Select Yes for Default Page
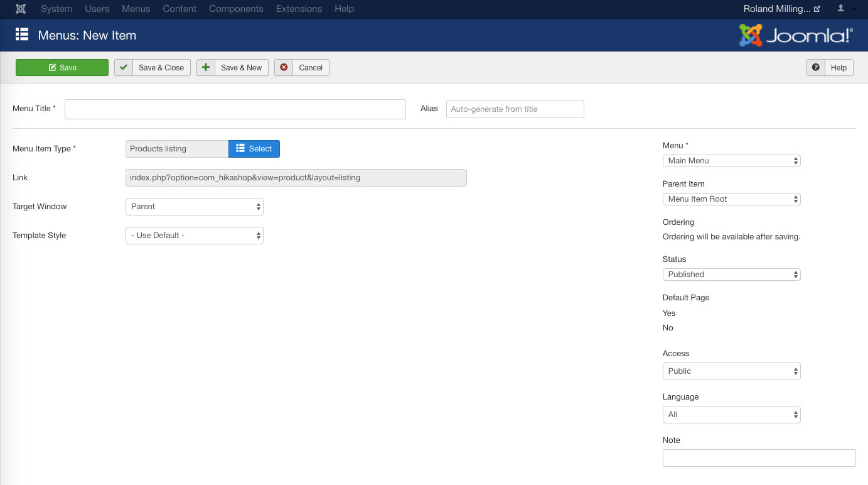The width and height of the screenshot is (868, 485). click(x=669, y=313)
